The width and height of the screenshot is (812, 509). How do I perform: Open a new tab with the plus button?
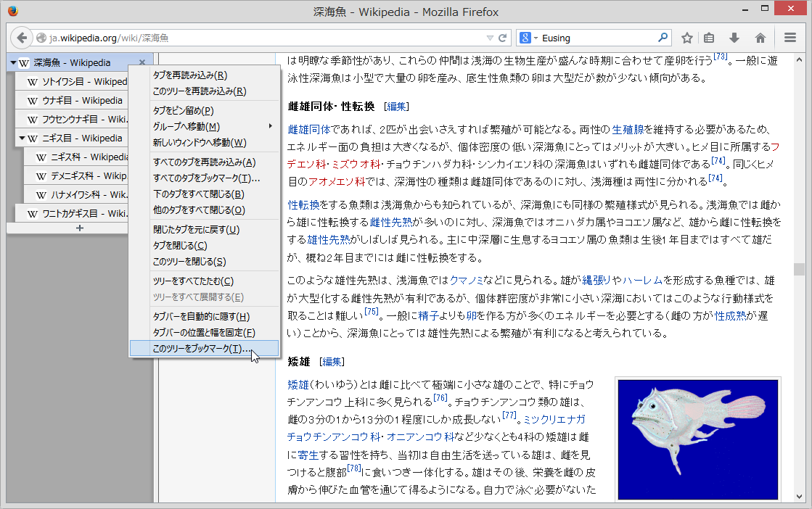[79, 228]
